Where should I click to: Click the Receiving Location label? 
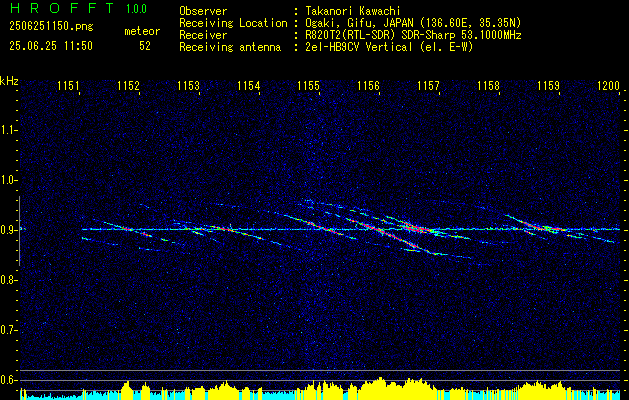click(233, 23)
